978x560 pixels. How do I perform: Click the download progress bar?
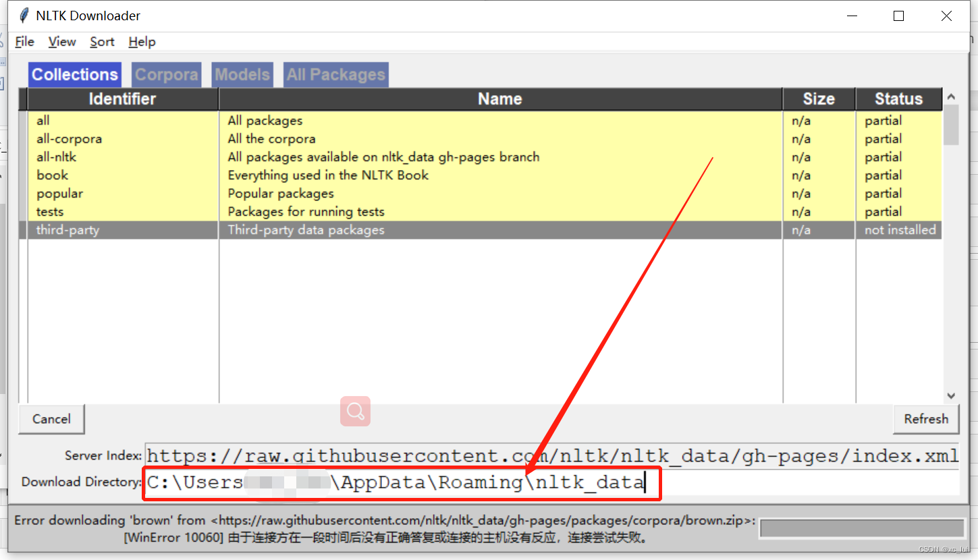[x=862, y=528]
